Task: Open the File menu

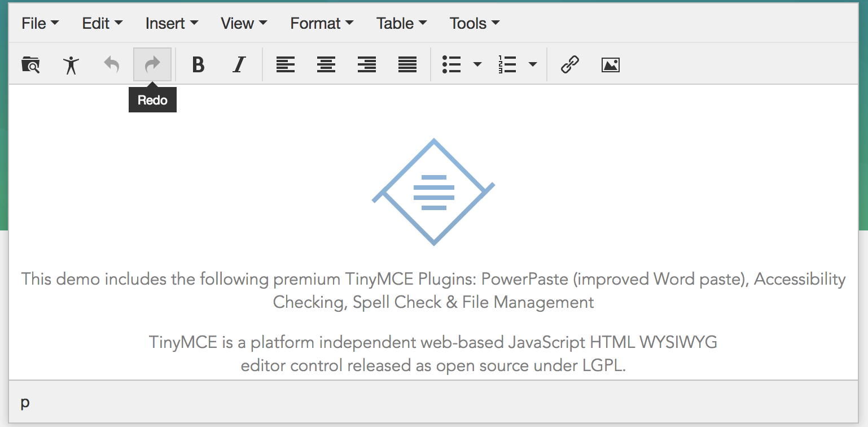Action: (x=40, y=24)
